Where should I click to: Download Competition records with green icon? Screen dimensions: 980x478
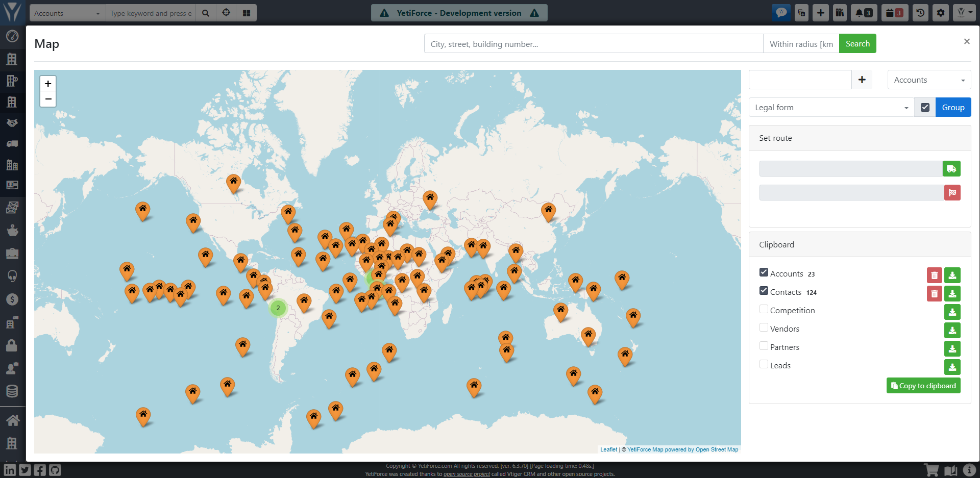coord(952,312)
